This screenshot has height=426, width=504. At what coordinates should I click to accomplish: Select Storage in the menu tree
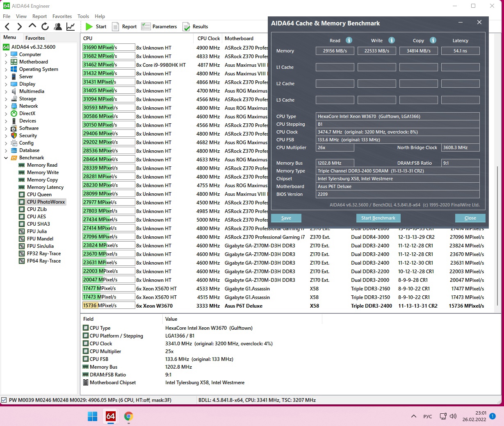click(x=27, y=99)
